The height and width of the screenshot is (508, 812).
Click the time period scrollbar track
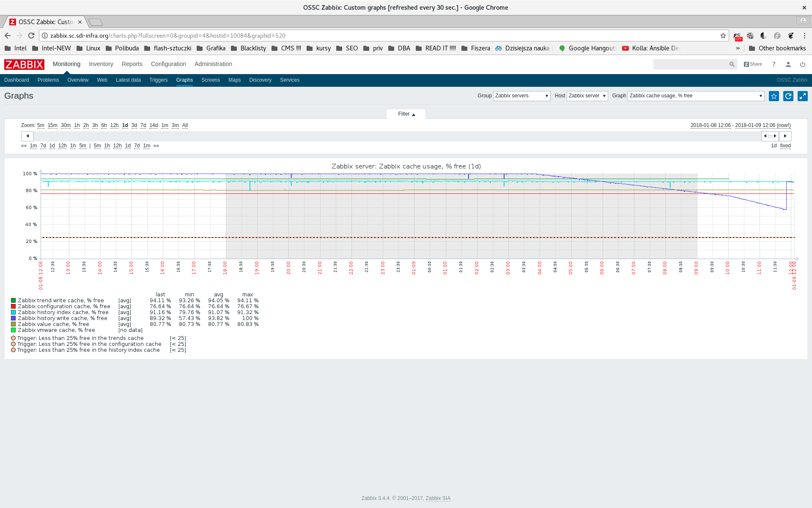coord(398,136)
